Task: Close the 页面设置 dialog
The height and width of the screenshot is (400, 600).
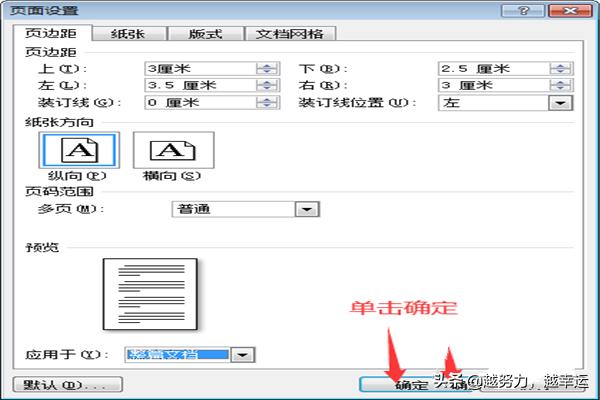Action: click(570, 10)
